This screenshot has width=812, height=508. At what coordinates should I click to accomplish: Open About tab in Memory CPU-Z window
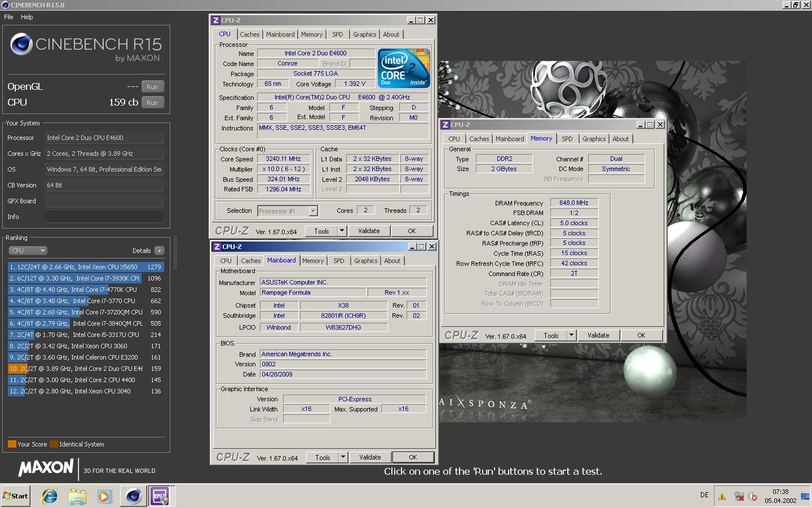(x=621, y=139)
